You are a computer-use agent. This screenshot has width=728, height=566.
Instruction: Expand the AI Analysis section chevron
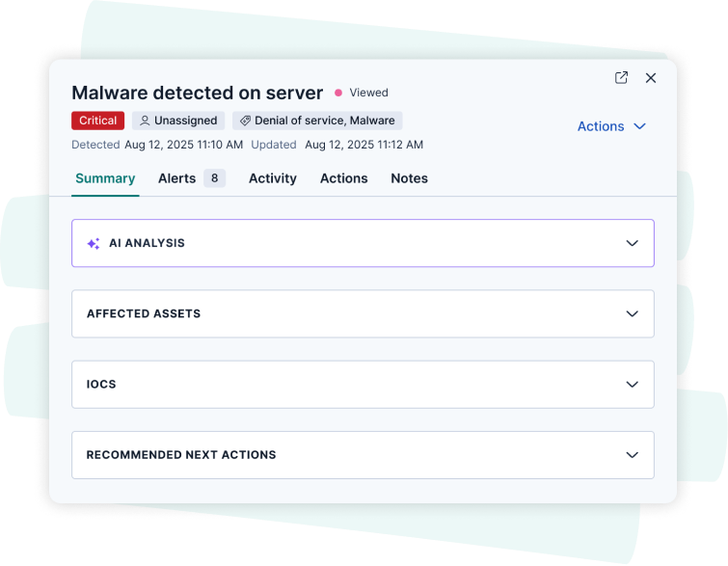(632, 243)
